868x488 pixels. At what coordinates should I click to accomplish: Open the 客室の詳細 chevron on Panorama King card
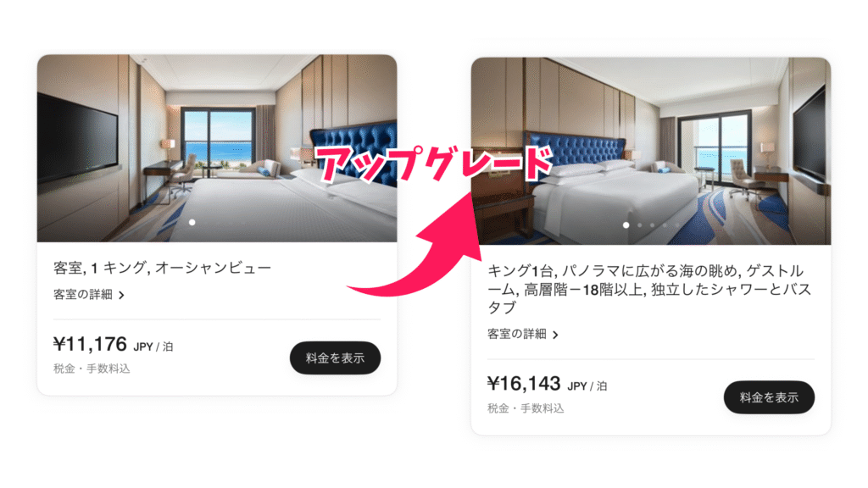(x=556, y=335)
